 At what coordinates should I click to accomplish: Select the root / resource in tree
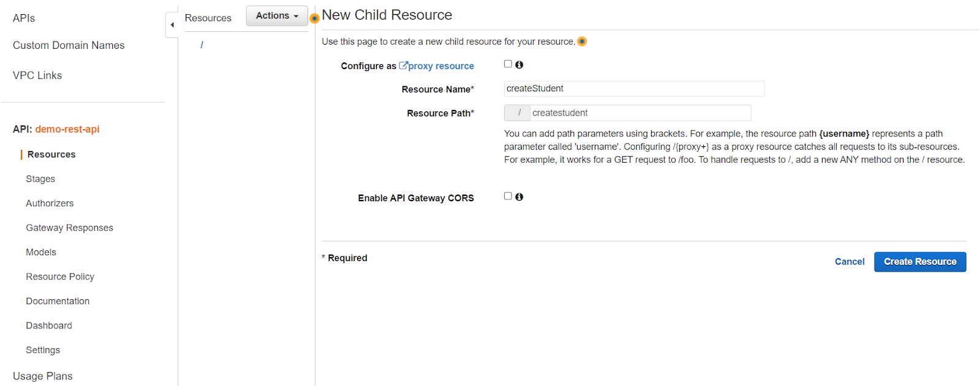[x=202, y=45]
